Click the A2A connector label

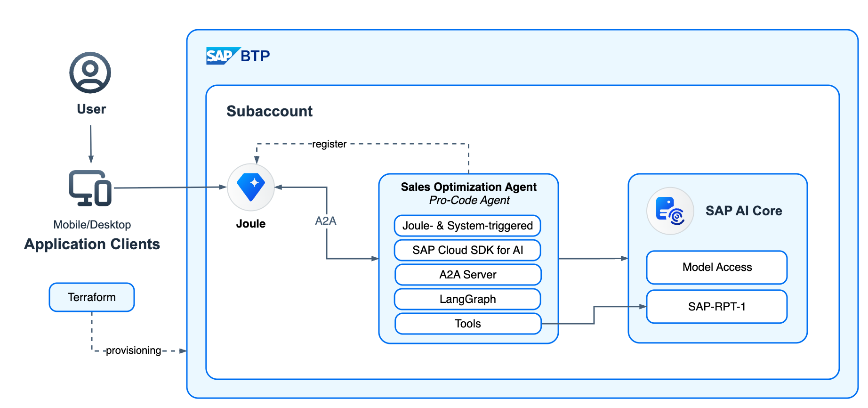pyautogui.click(x=326, y=221)
